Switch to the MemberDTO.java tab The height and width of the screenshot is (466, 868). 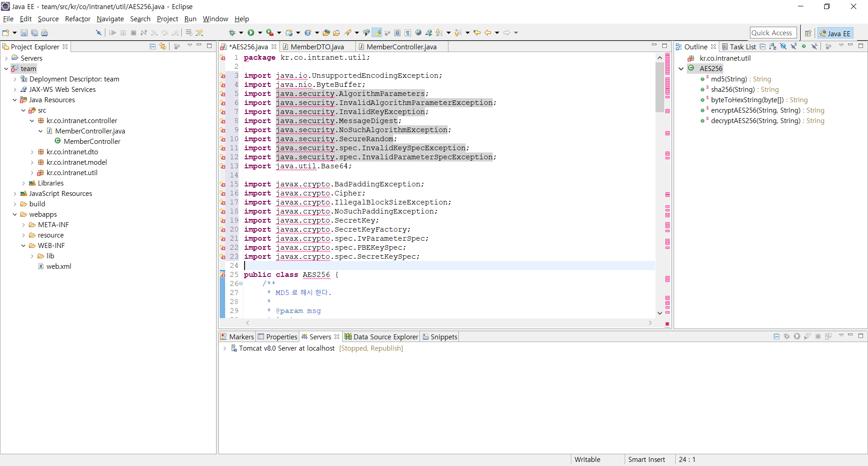(x=317, y=47)
